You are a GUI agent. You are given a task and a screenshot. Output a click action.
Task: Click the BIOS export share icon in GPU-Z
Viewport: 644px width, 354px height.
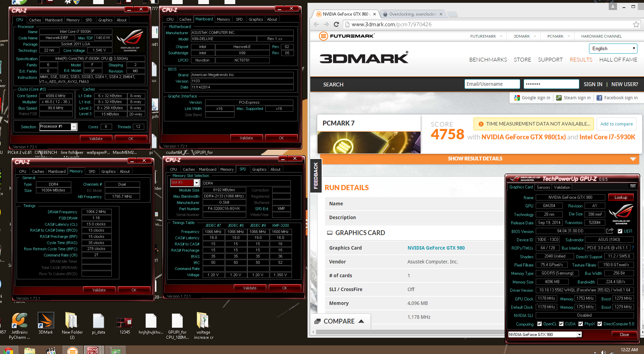tap(610, 231)
